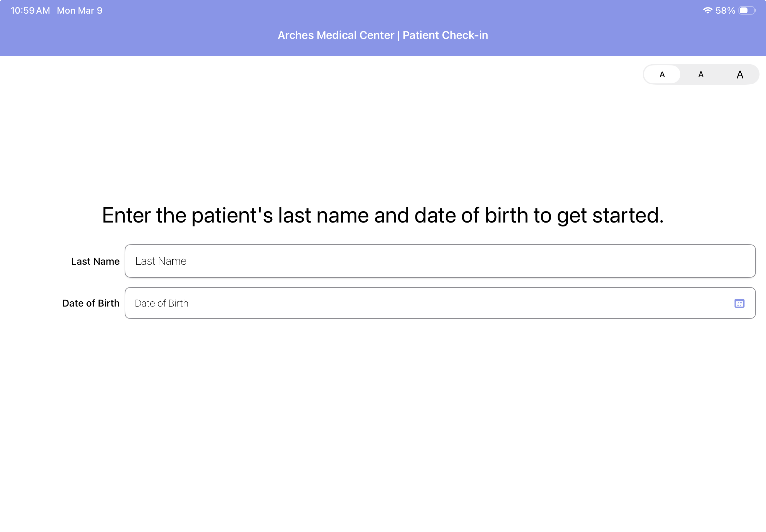Tap the Mon Mar 9 date

[x=80, y=10]
